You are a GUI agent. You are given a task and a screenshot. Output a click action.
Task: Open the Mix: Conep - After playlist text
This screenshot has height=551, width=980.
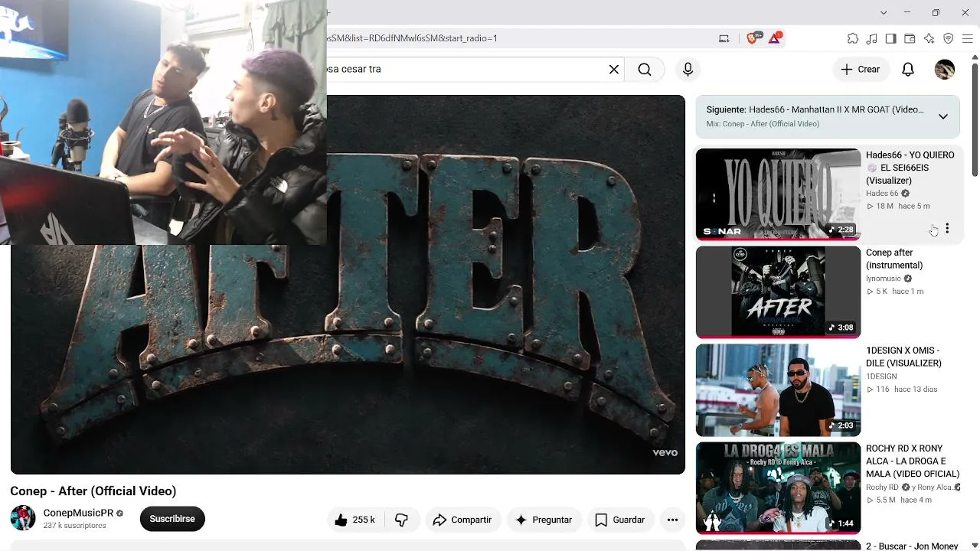763,124
